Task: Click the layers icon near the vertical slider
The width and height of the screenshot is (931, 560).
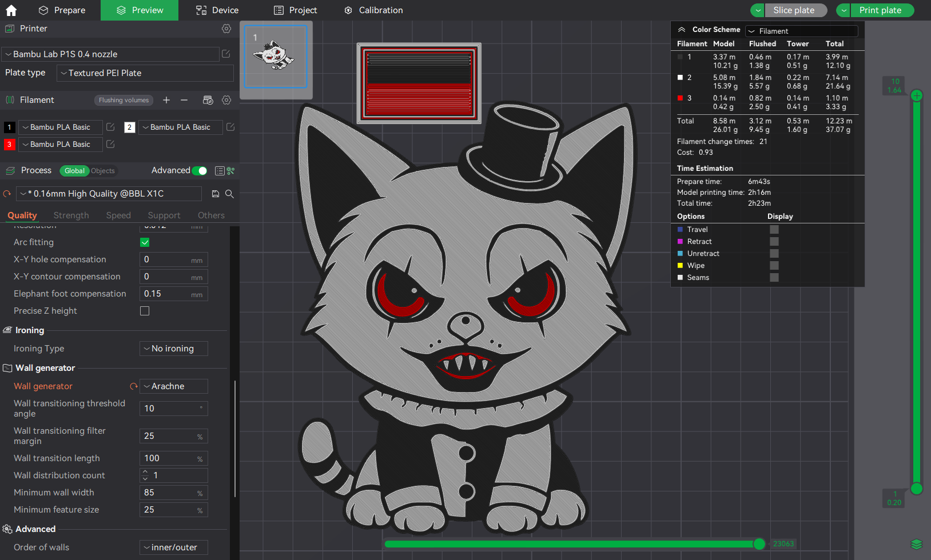Action: tap(917, 543)
